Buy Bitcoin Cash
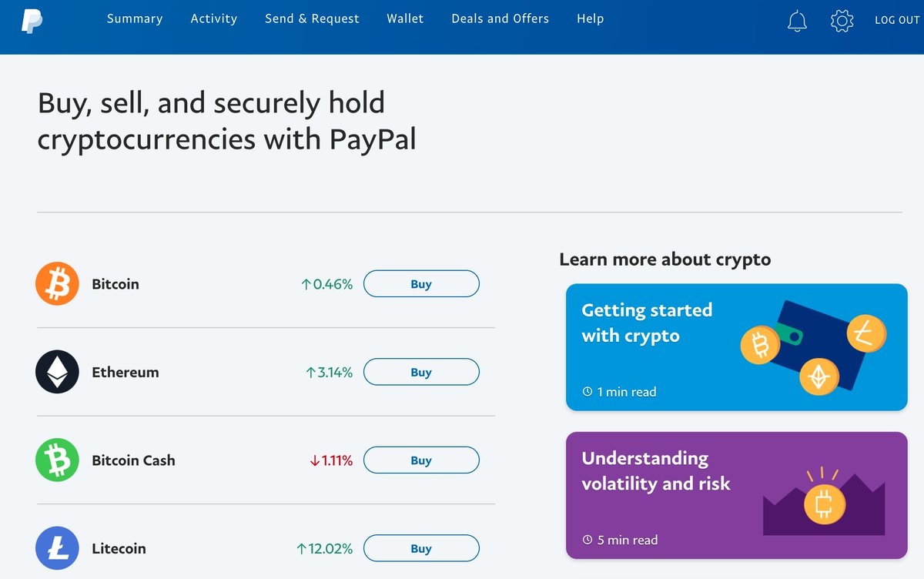The image size is (924, 579). click(x=421, y=460)
